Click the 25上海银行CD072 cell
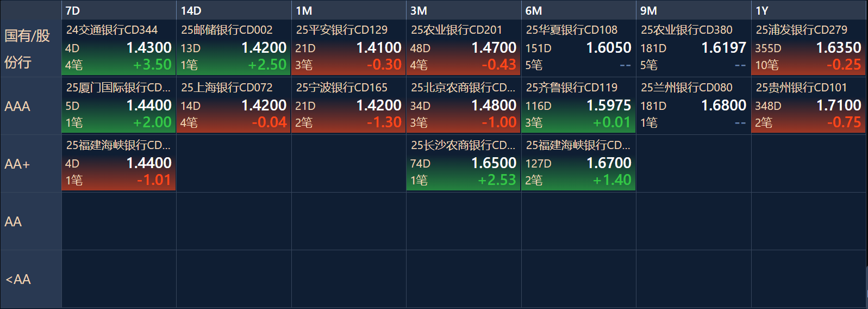The width and height of the screenshot is (868, 309). [234, 106]
